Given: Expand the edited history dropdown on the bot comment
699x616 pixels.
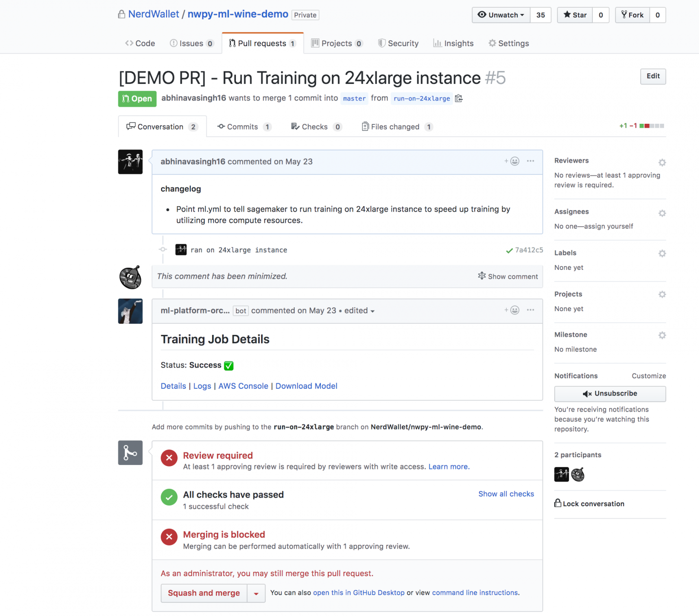Looking at the screenshot, I should click(359, 311).
